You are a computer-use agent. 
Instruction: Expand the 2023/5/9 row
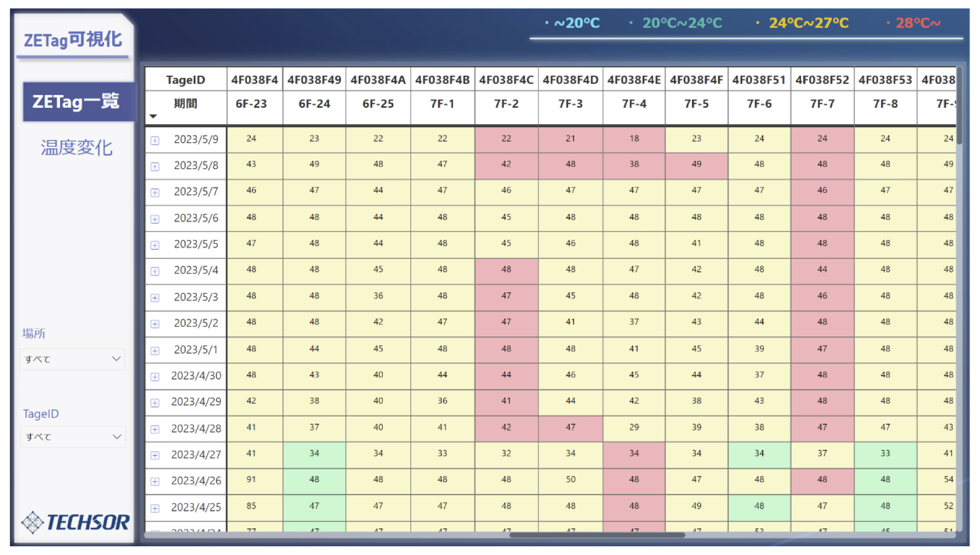155,141
